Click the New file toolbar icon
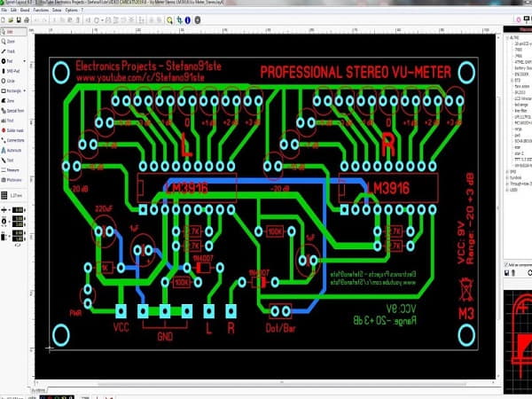532x399 pixels. [x=3, y=20]
